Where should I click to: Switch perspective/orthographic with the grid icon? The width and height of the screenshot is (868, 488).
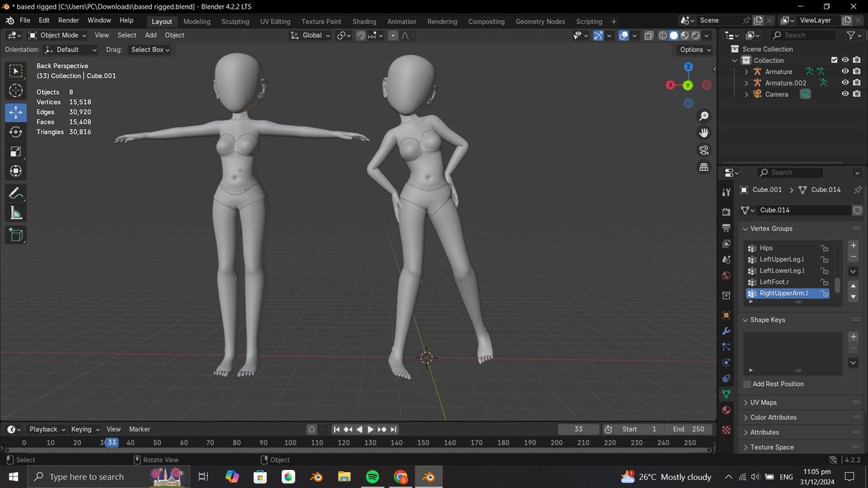point(704,167)
